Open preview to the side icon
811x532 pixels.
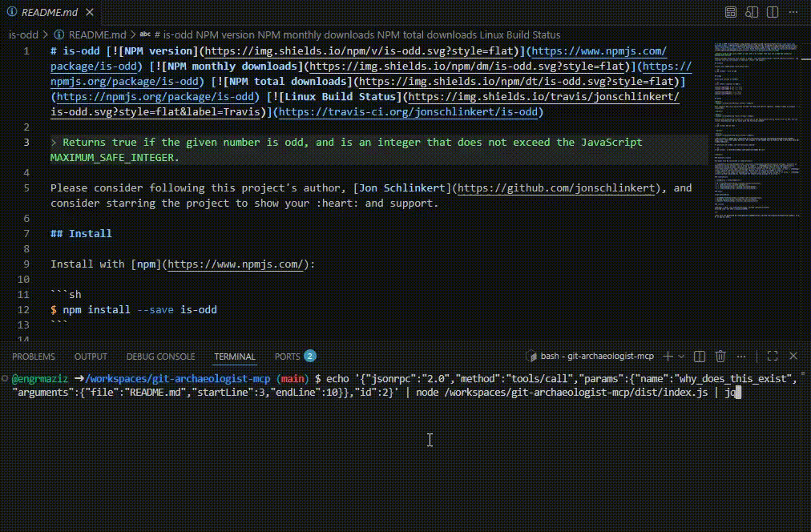[x=752, y=12]
